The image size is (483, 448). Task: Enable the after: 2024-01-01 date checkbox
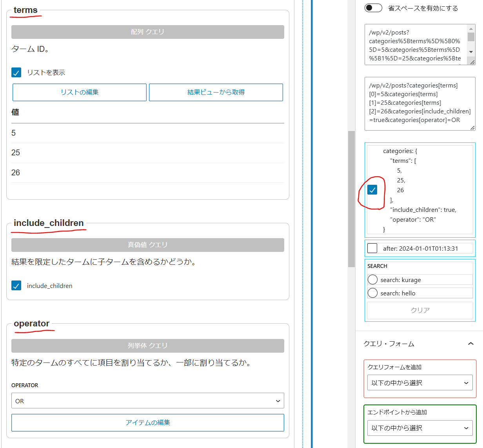tap(372, 248)
